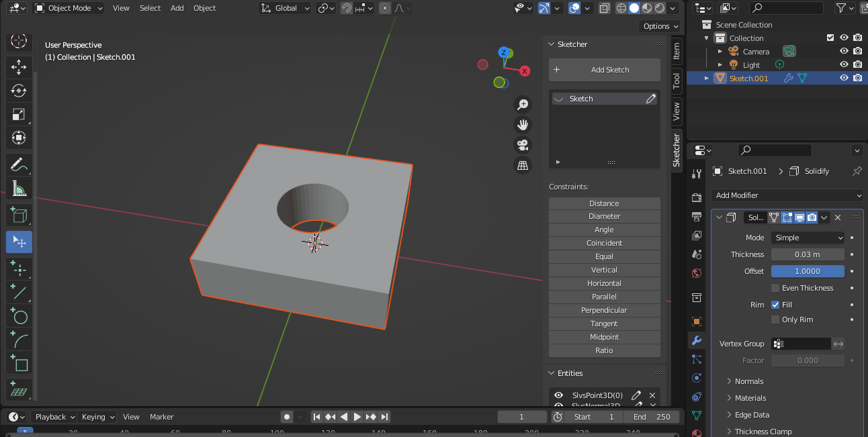Click the zoom magnifier viewport gizmo
Viewport: 868px width, 437px height.
523,105
